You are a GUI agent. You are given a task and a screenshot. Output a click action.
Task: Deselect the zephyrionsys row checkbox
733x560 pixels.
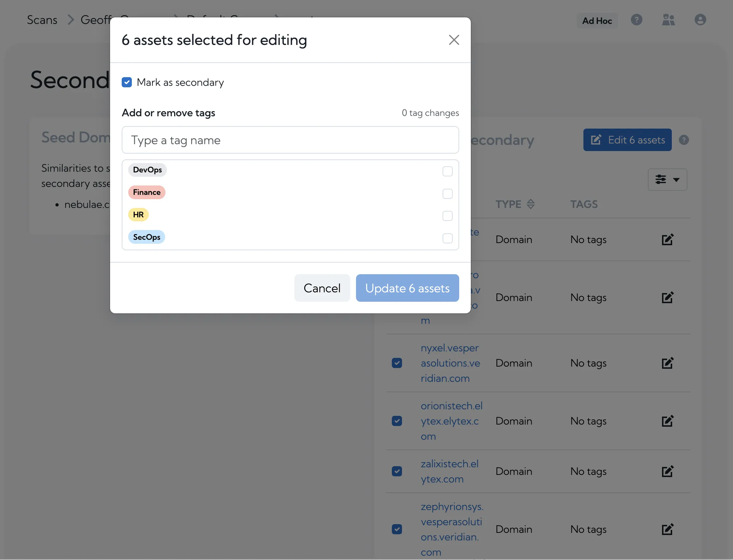point(397,529)
